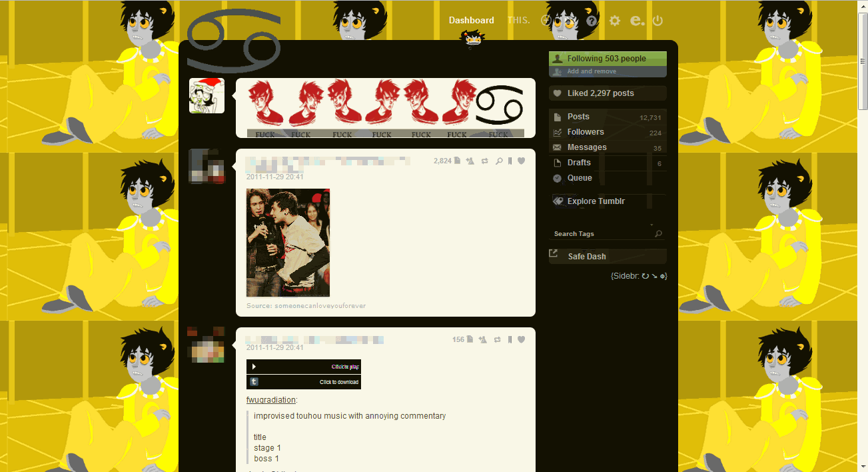868x472 pixels.
Task: Click the notes page icon on 2,824 post
Action: point(458,161)
